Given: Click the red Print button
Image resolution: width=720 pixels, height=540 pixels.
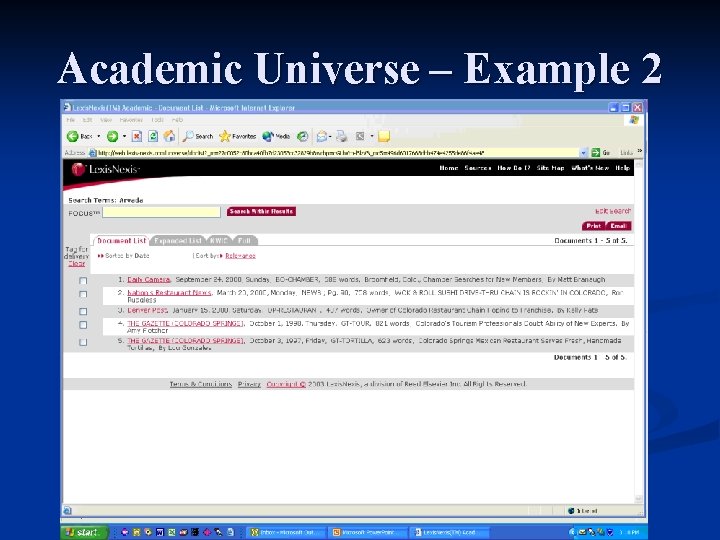Looking at the screenshot, I should click(x=594, y=226).
